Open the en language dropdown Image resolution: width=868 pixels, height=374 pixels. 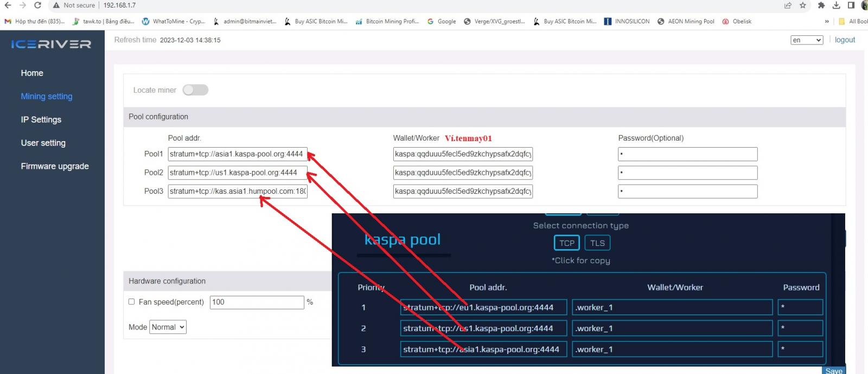807,40
